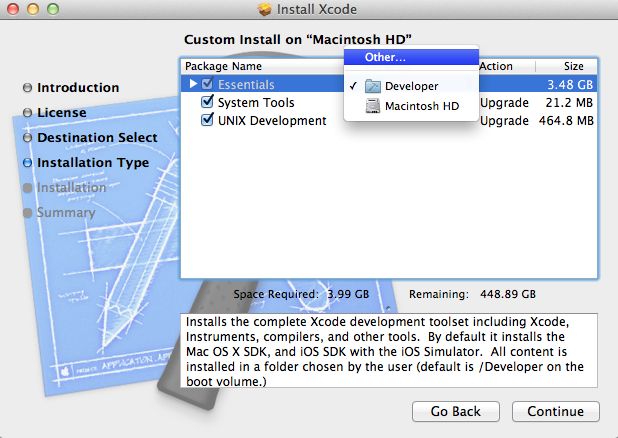Click the Space Required 3.99 GB text
Screen dimensions: 618x438
[301, 294]
